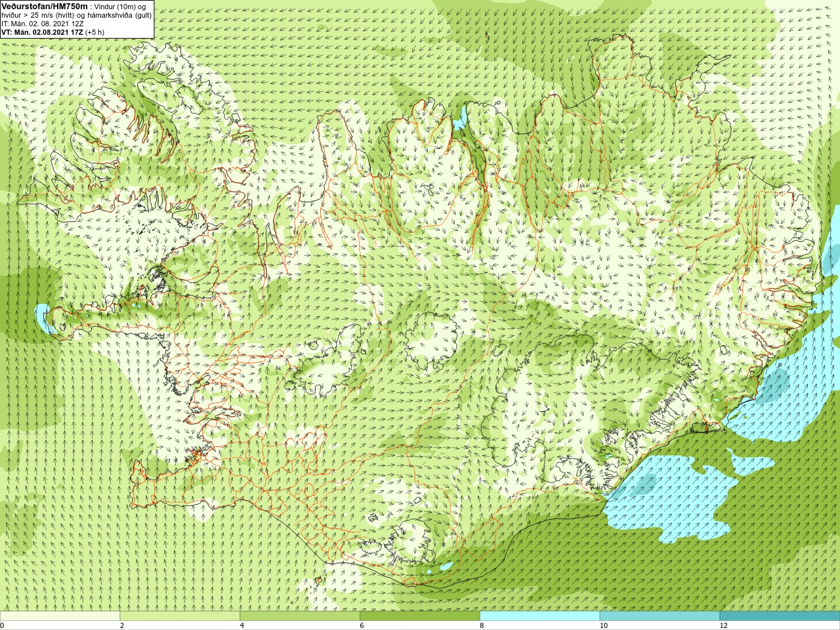Click the Veðurstofan/HM750m title text

click(45, 6)
